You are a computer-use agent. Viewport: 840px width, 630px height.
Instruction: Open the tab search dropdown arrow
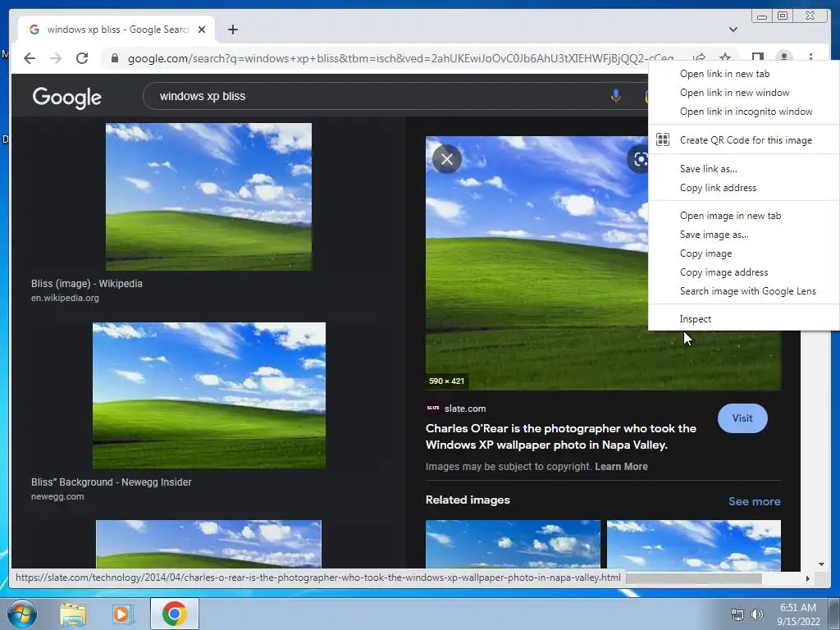733,30
